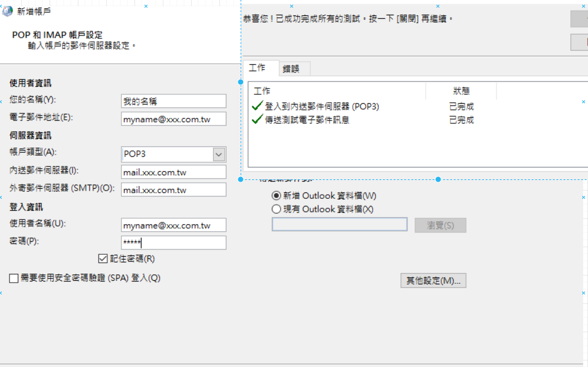The image size is (588, 367).
Task: Switch to the 錯誤 tab
Action: tap(291, 68)
